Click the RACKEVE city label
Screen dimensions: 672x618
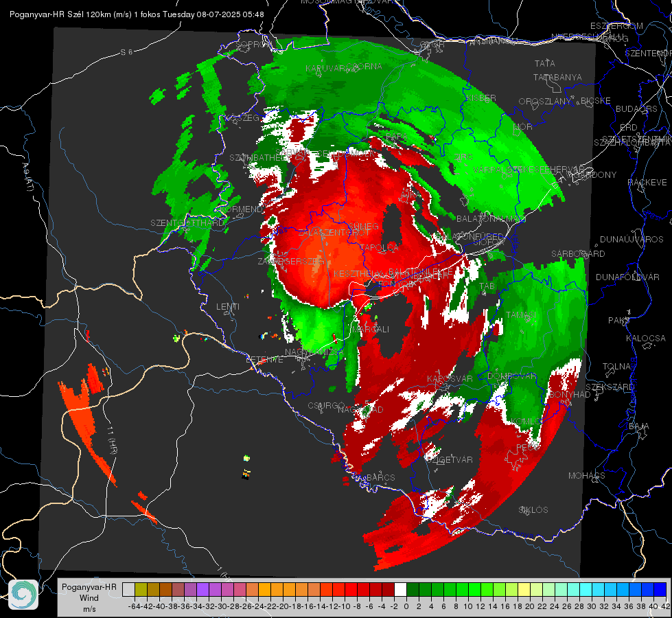coord(647,183)
